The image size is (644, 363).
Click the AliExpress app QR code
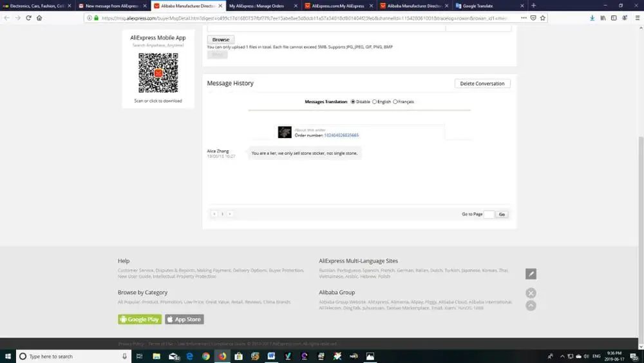point(158,73)
